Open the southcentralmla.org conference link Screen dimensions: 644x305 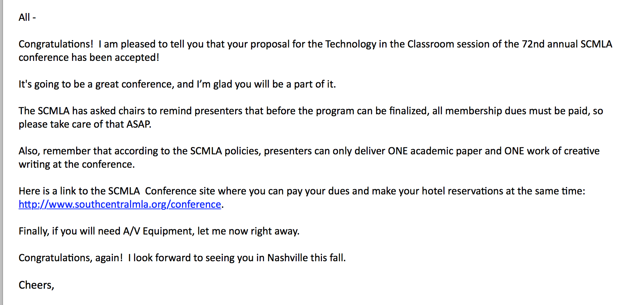(120, 204)
